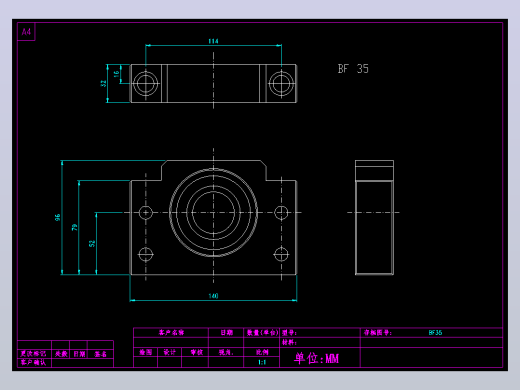Select the 96 height dimension text
Screen dimensions: 520x390
pyautogui.click(x=57, y=218)
